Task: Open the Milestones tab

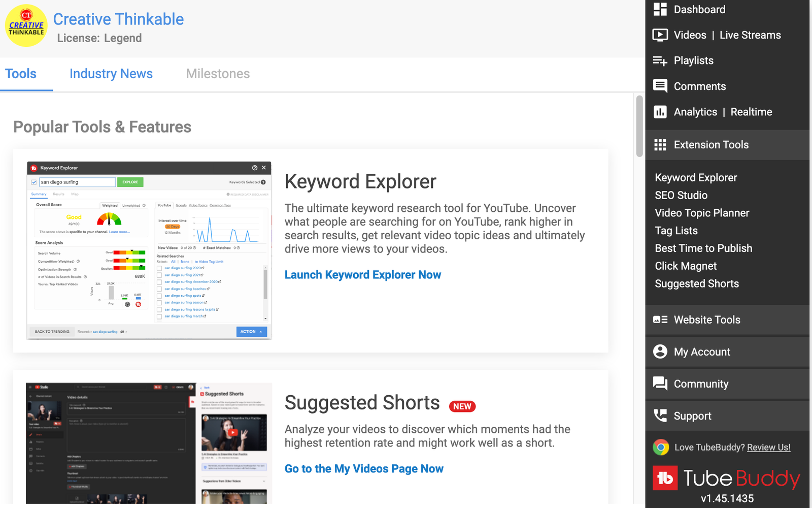Action: pyautogui.click(x=218, y=74)
